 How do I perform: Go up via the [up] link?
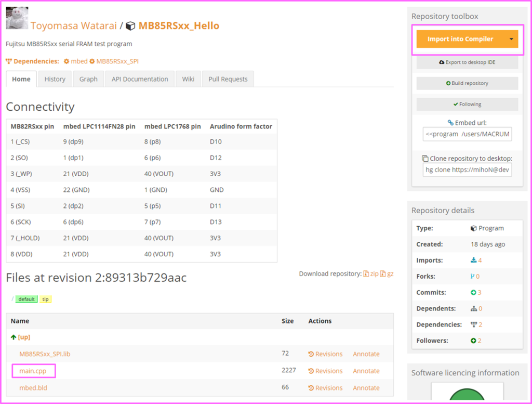click(24, 337)
